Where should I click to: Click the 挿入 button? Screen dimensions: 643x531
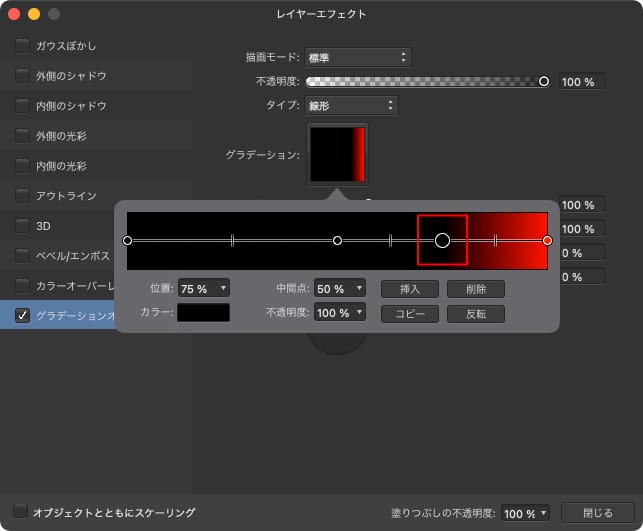click(409, 288)
